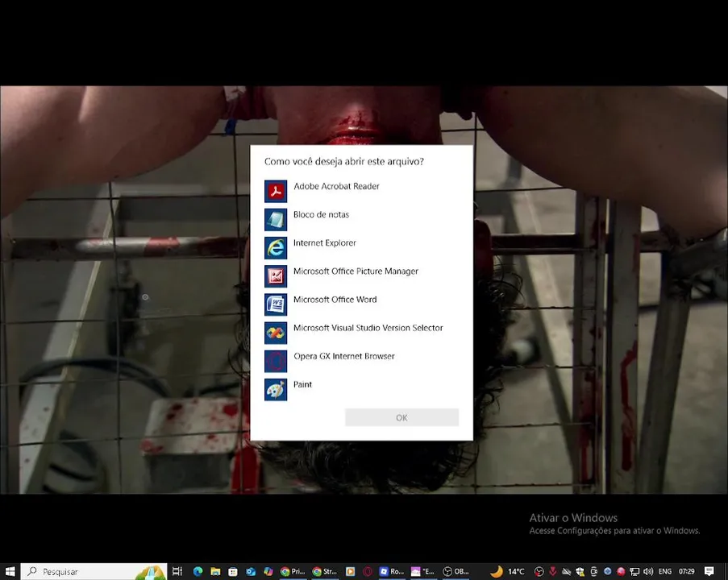Open Copilot from the taskbar
The height and width of the screenshot is (580, 728).
coord(268,571)
